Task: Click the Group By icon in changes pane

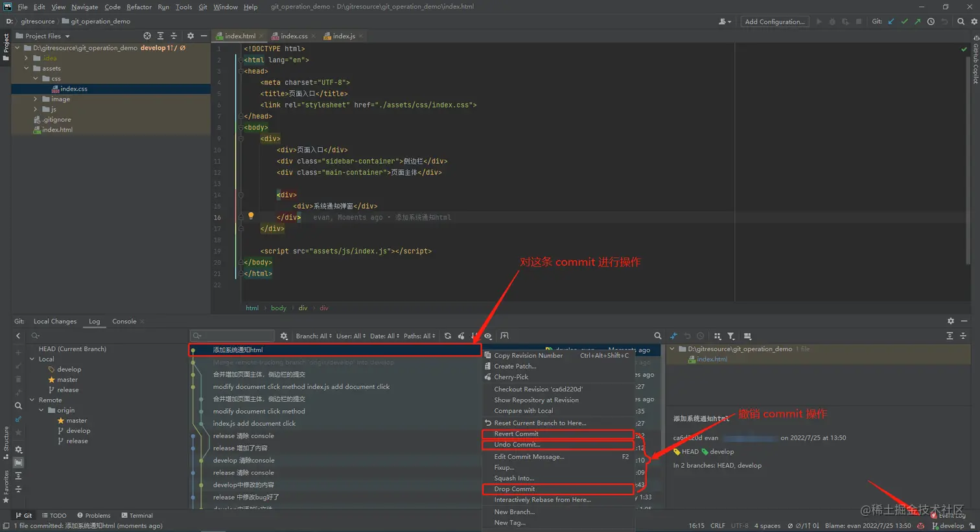Action: tap(717, 336)
